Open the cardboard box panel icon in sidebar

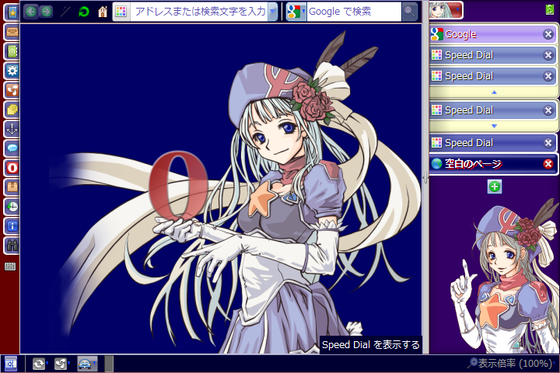pos(12,186)
